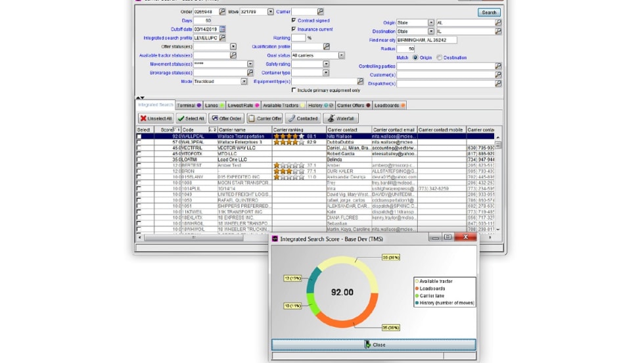
Task: Open the Qual status dropdown
Action: 341,55
